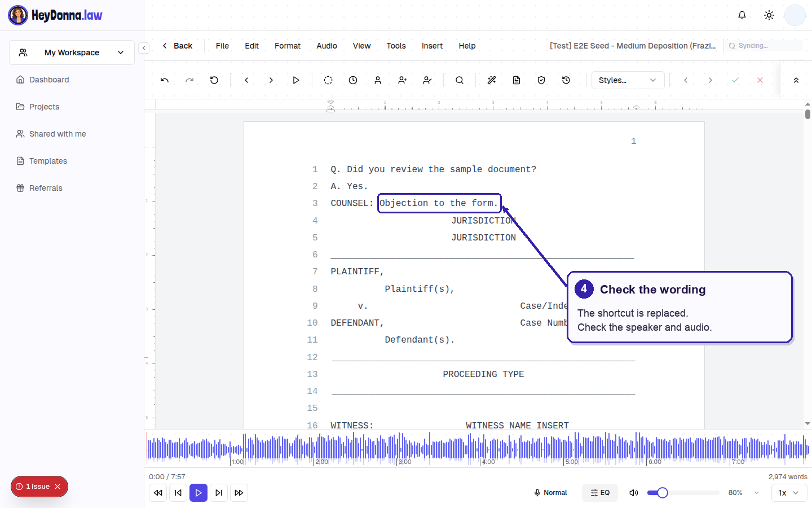Click the magic wand icon

(492, 80)
